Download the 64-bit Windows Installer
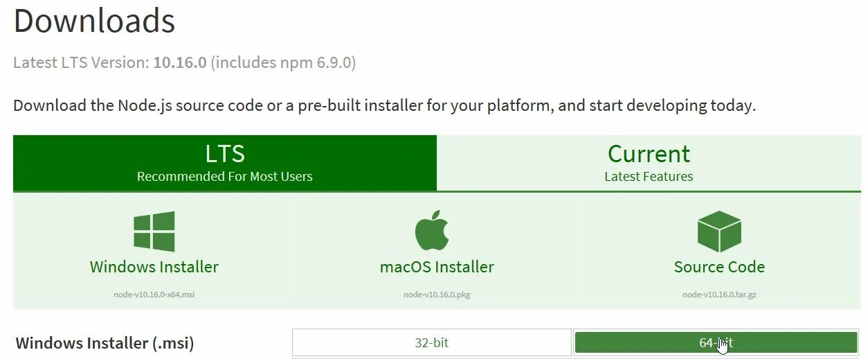 pos(716,342)
